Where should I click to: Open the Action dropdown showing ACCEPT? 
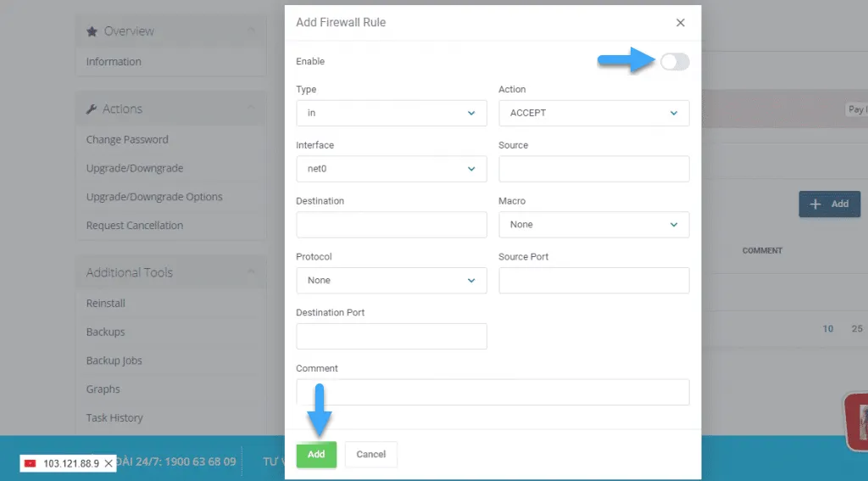594,113
